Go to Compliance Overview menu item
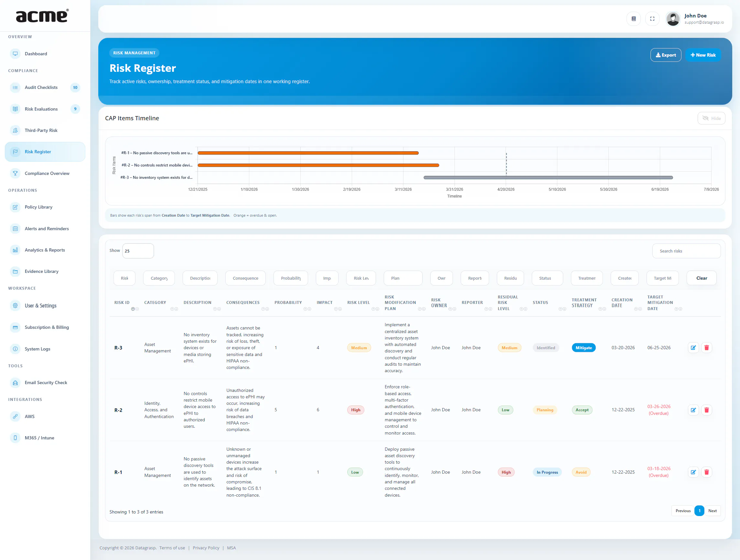Image resolution: width=740 pixels, height=560 pixels. (x=45, y=173)
